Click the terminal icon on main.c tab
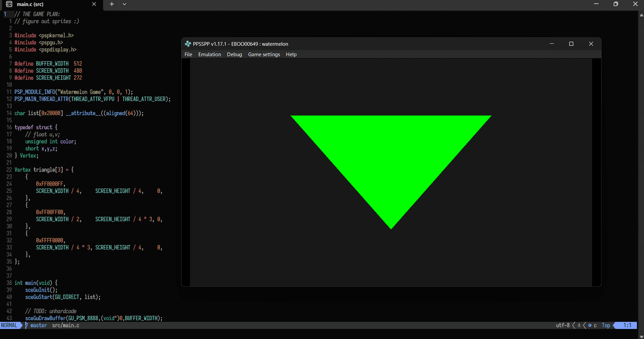Screen dimensions: 644x339 click(x=9, y=4)
